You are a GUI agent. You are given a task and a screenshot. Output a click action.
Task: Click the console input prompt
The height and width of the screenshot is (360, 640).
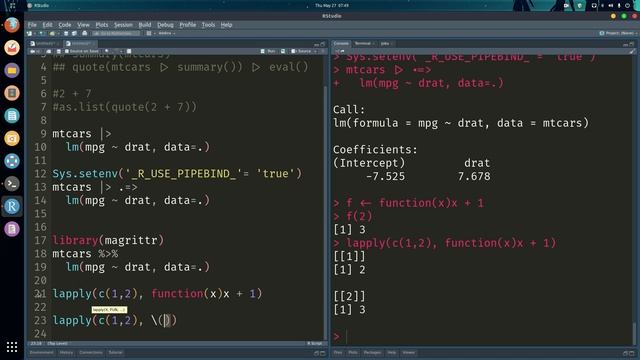[x=482, y=337]
